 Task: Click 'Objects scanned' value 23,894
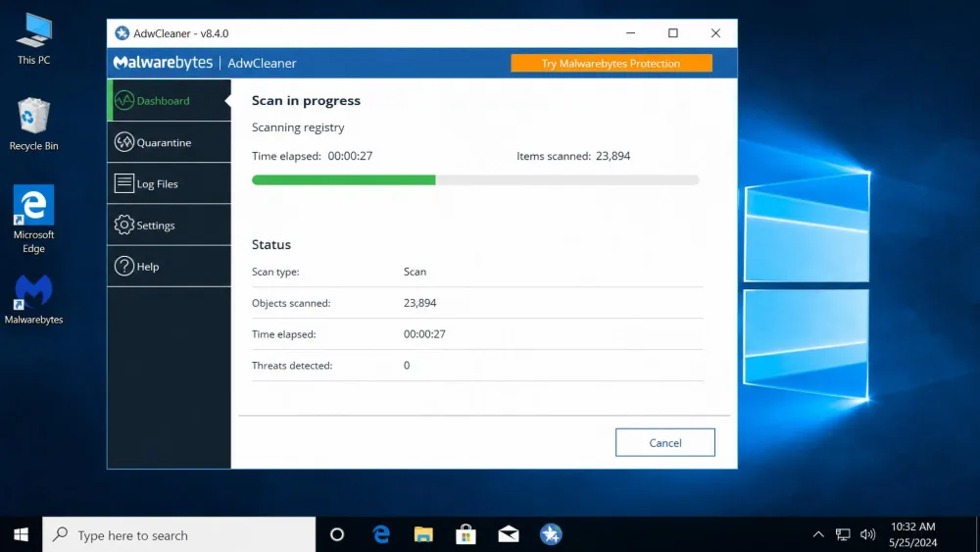(420, 303)
